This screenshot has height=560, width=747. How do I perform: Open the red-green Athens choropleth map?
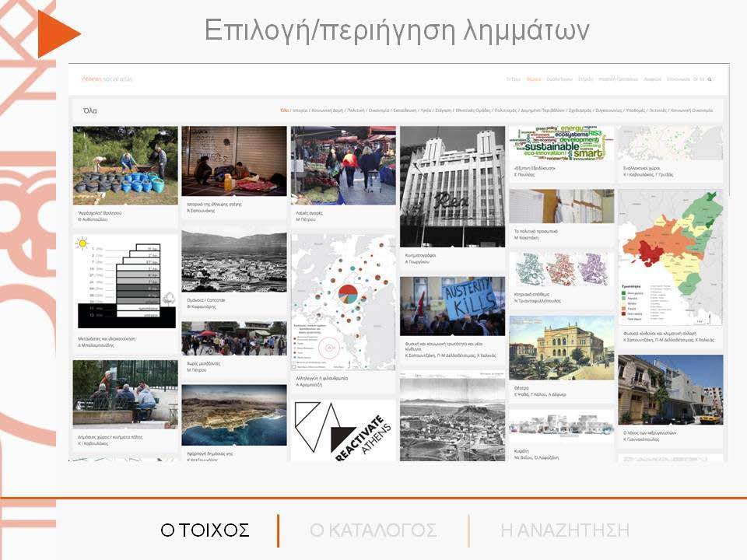(x=671, y=257)
